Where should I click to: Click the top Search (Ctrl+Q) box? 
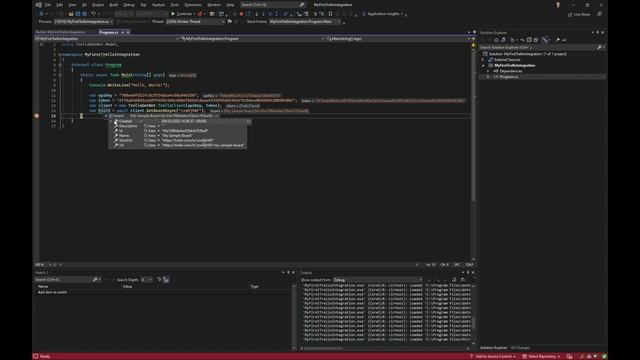[273, 5]
